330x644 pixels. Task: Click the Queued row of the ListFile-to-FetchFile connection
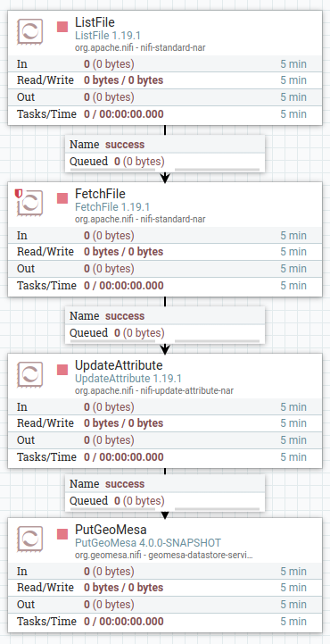click(165, 162)
